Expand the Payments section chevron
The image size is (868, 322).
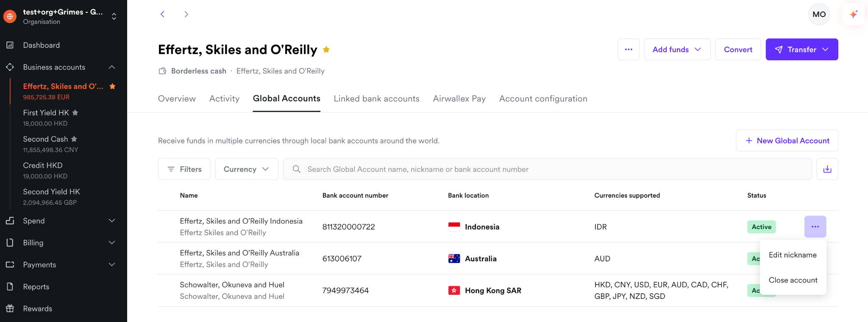[112, 265]
